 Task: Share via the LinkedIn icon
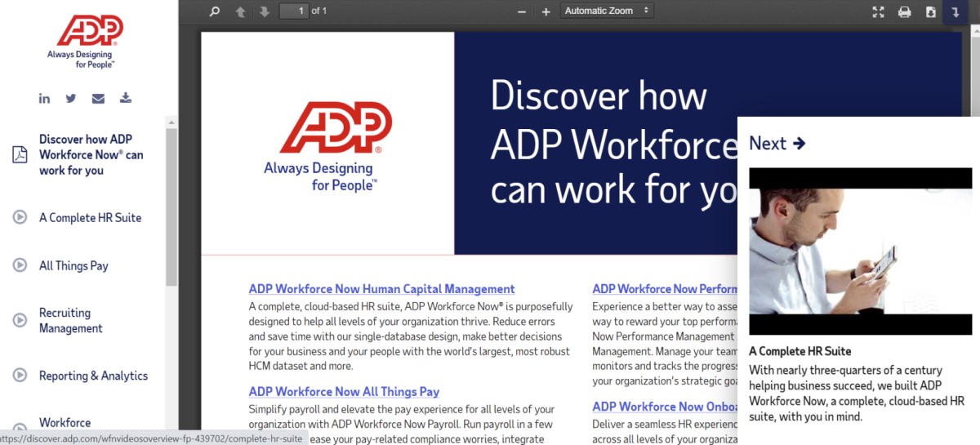[x=44, y=99]
